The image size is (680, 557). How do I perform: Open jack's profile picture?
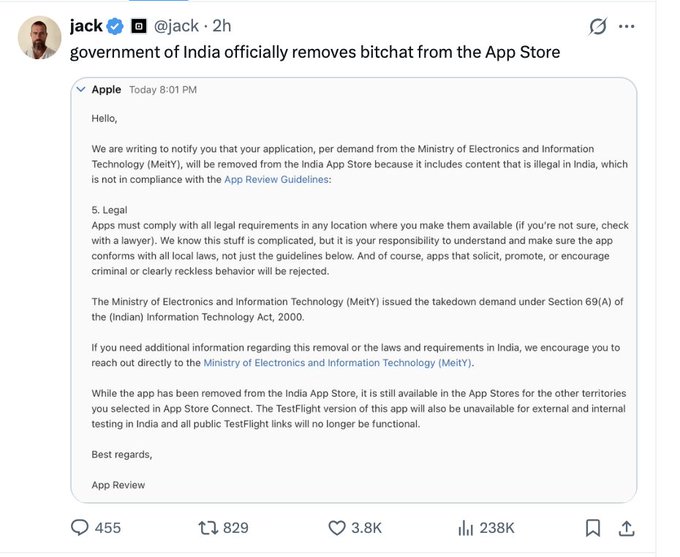coord(39,38)
